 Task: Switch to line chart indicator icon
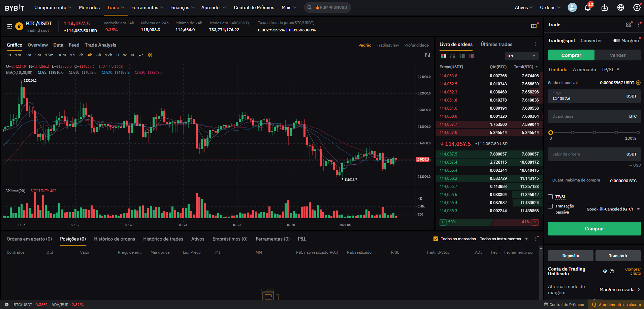[141, 55]
